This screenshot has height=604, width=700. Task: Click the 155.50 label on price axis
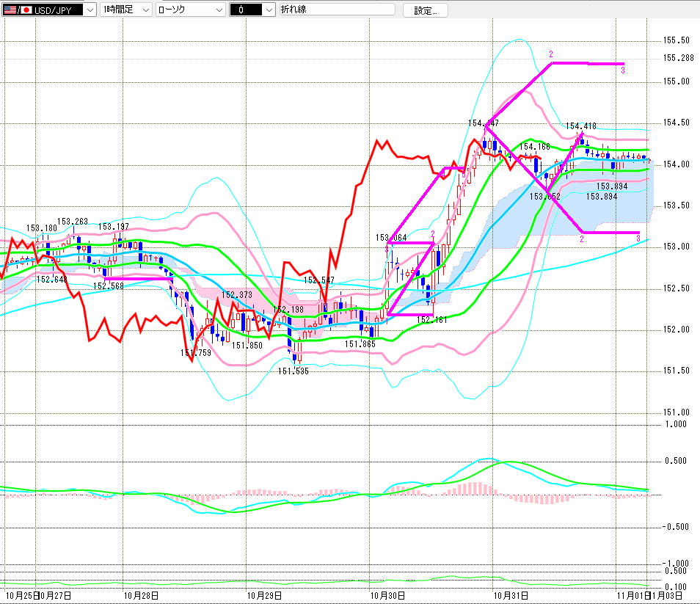point(676,40)
